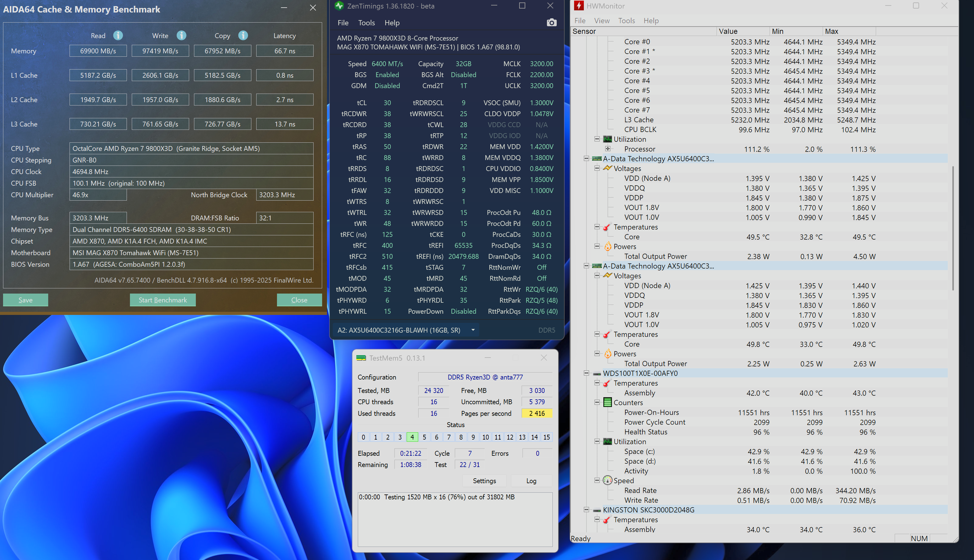Click the Log button in TestMem5
974x560 pixels.
pos(531,481)
